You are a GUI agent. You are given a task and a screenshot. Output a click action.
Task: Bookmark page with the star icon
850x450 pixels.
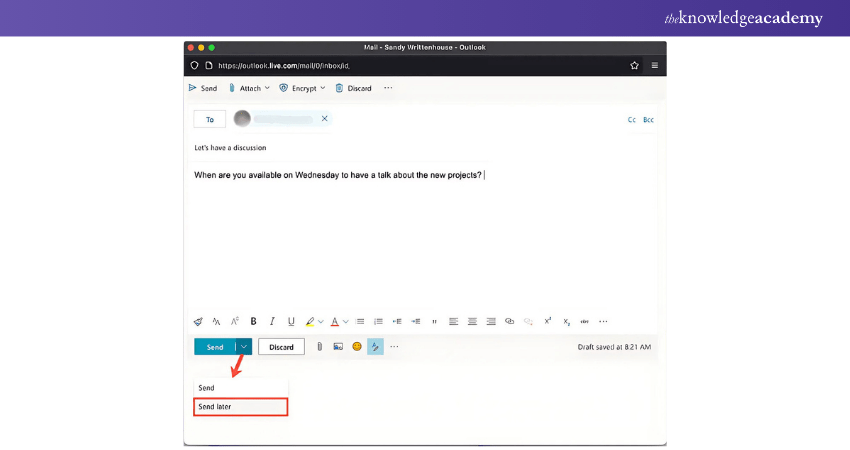[634, 65]
